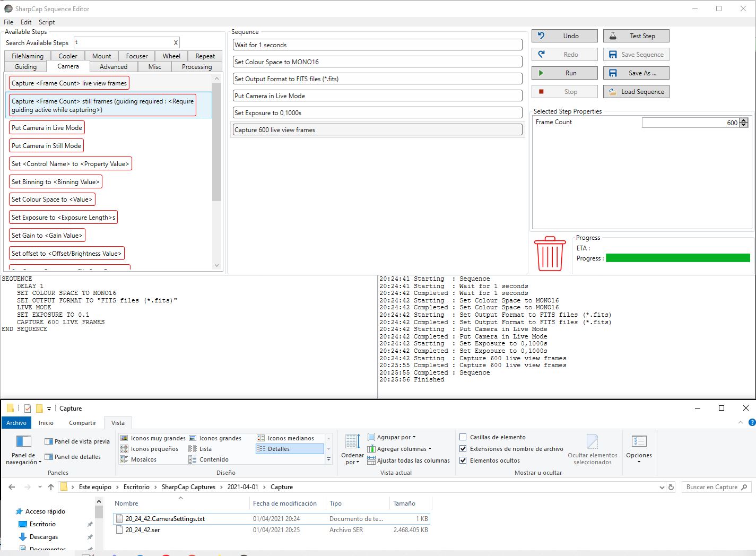Open the Edit menu in SharpCap
756x556 pixels.
point(26,22)
